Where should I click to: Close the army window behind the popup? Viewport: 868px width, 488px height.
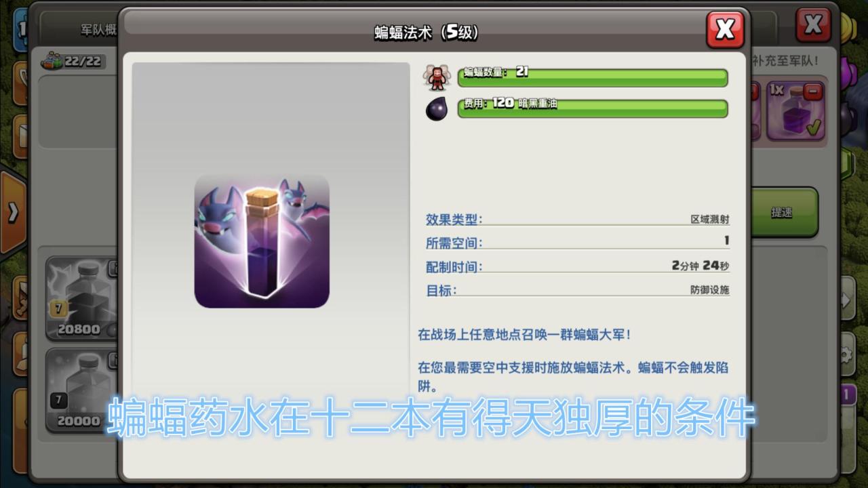(813, 26)
